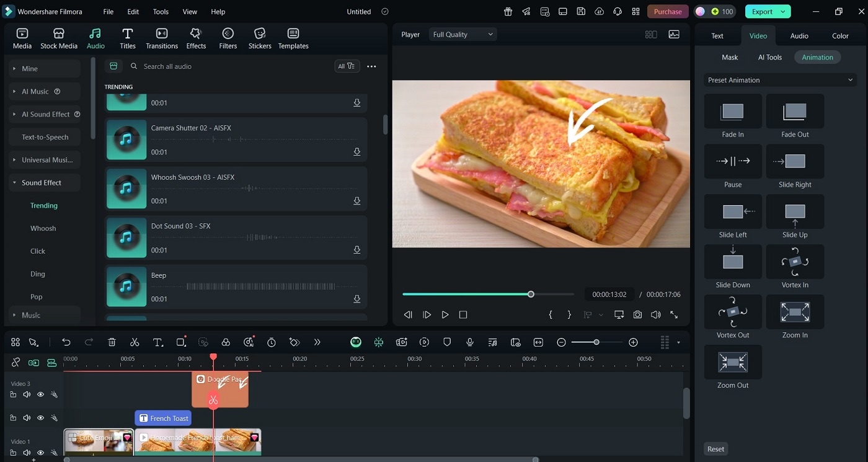Open the Tools menu
This screenshot has height=462, width=868.
point(161,12)
